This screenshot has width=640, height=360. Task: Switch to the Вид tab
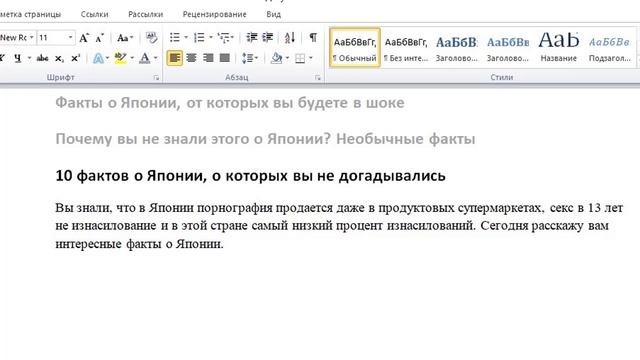273,14
